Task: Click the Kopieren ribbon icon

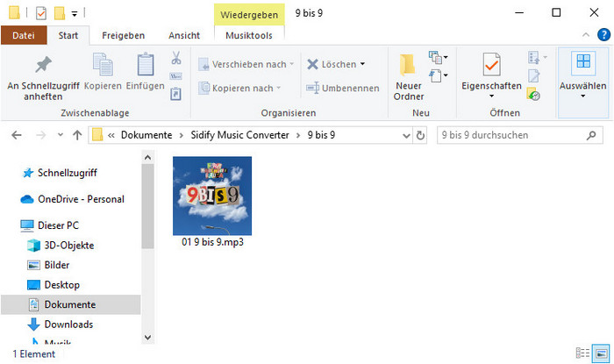Action: coord(103,73)
